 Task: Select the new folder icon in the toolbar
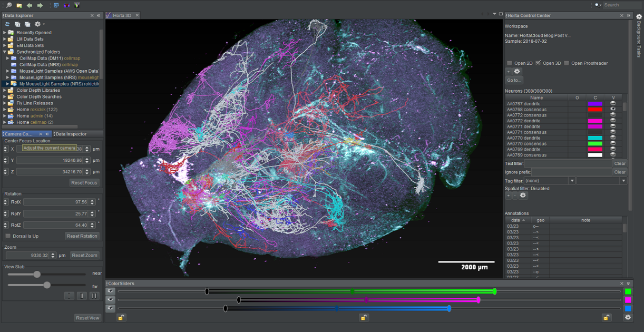(19, 5)
